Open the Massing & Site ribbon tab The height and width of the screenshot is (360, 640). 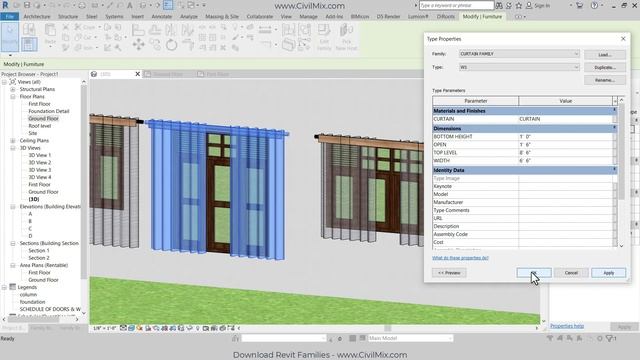[x=222, y=17]
